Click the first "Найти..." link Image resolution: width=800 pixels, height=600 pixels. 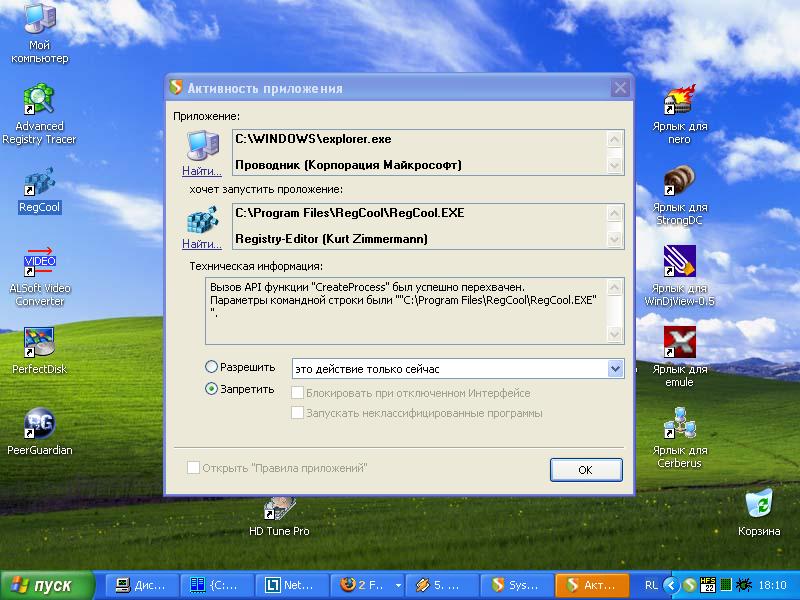(x=202, y=171)
